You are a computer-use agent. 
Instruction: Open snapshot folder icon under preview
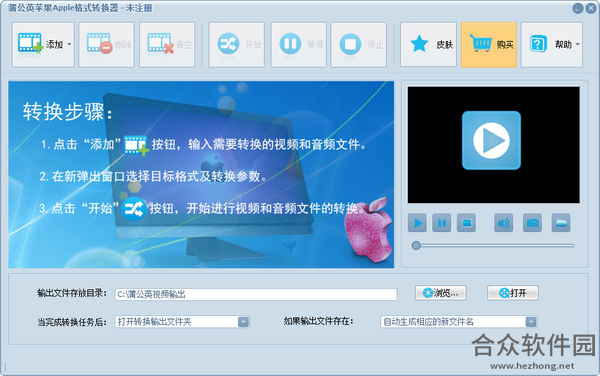click(561, 223)
